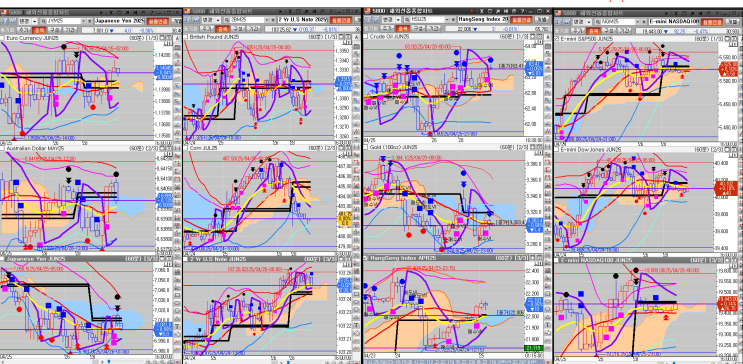The width and height of the screenshot is (743, 364).
Task: Click search icon beside JYM25 symbol field
Action: tap(44, 21)
